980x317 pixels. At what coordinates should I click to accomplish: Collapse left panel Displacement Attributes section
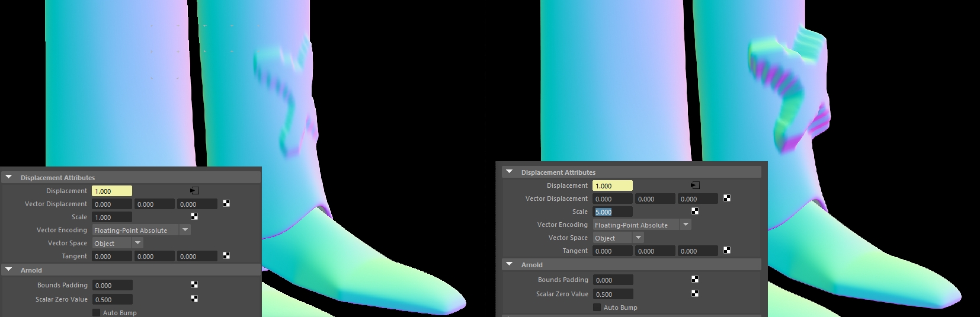pos(9,177)
